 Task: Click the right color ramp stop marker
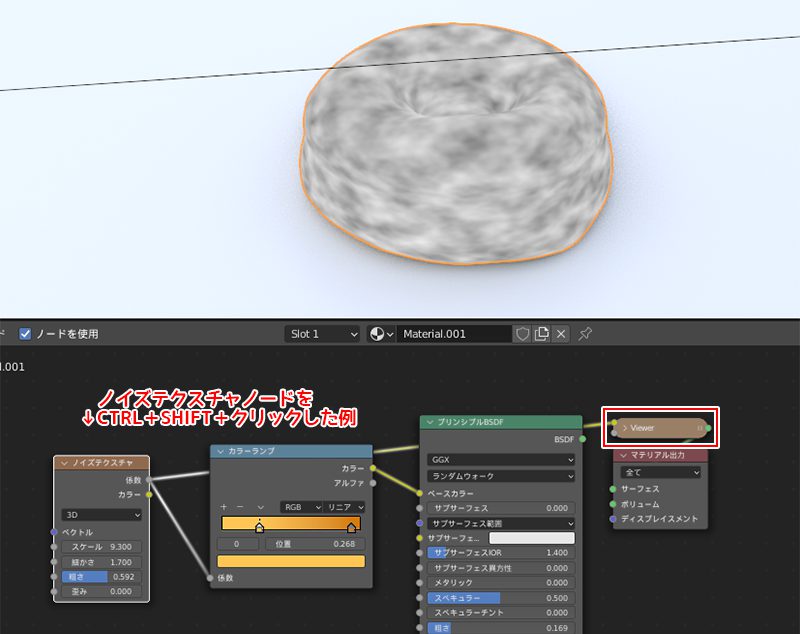pos(351,527)
